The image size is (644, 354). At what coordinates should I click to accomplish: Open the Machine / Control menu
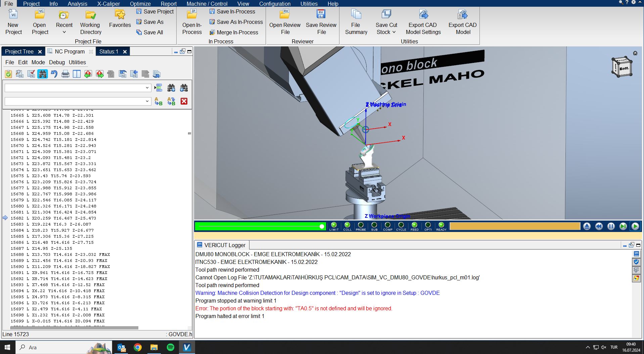point(207,4)
